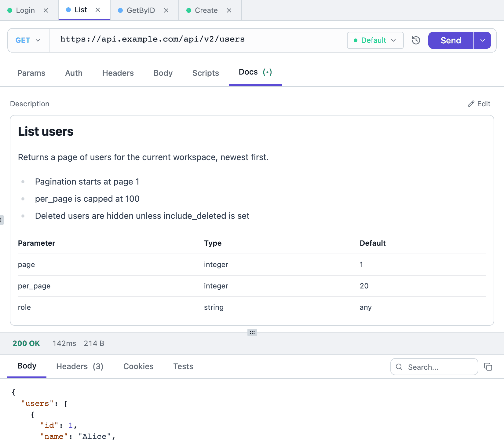Edit the description
Screen dimensions: 504x440
(x=479, y=104)
